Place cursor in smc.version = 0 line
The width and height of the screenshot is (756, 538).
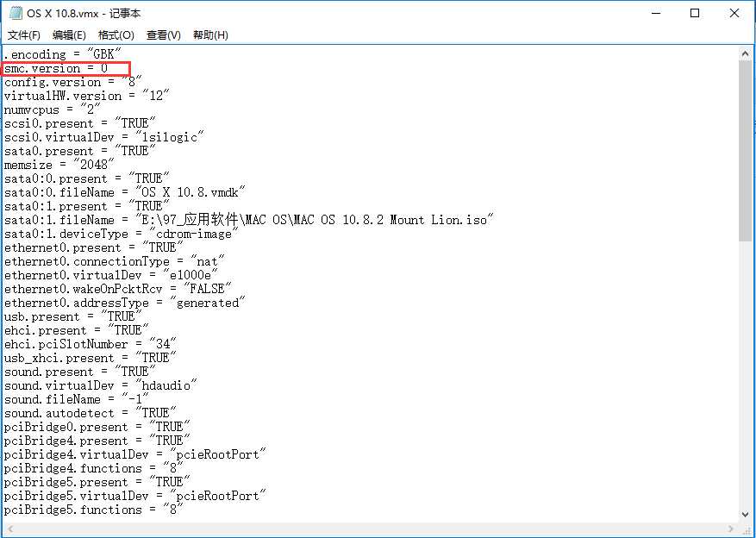(56, 68)
